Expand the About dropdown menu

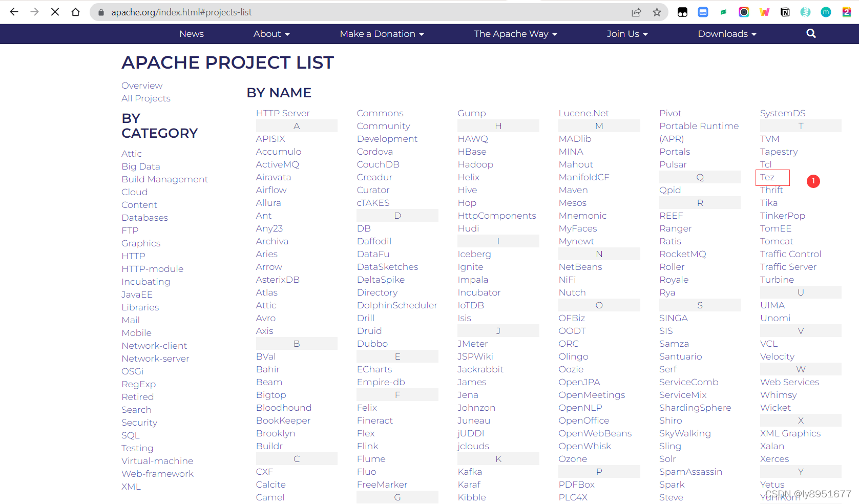(x=271, y=34)
